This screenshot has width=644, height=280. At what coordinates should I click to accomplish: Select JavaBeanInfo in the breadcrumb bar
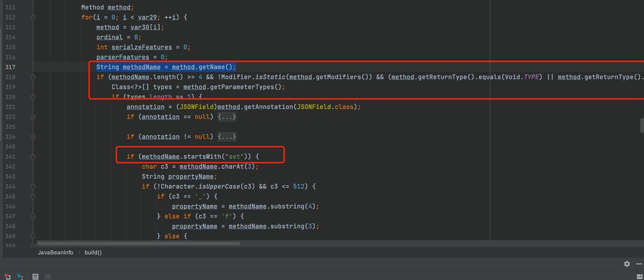55,253
